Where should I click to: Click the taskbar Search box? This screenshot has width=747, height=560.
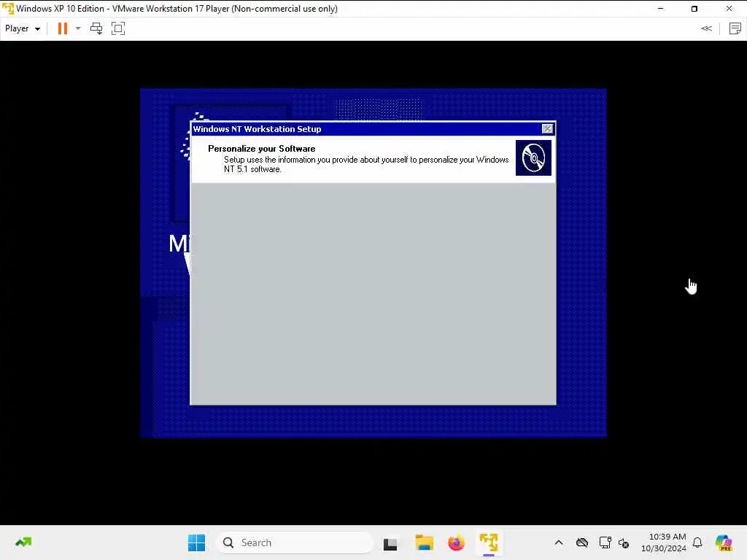(295, 542)
